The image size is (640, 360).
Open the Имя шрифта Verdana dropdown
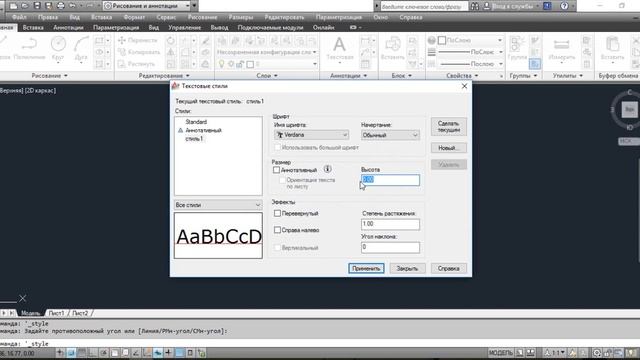[312, 135]
